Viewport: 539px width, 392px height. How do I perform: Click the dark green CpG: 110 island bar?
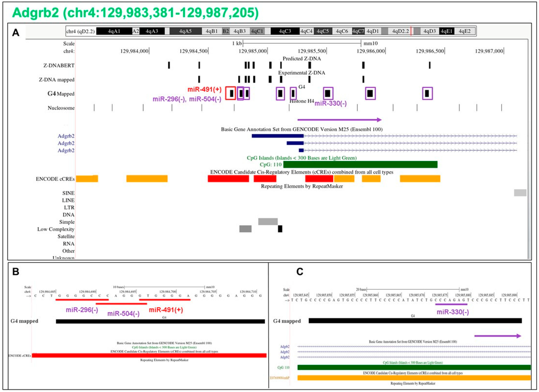360,165
